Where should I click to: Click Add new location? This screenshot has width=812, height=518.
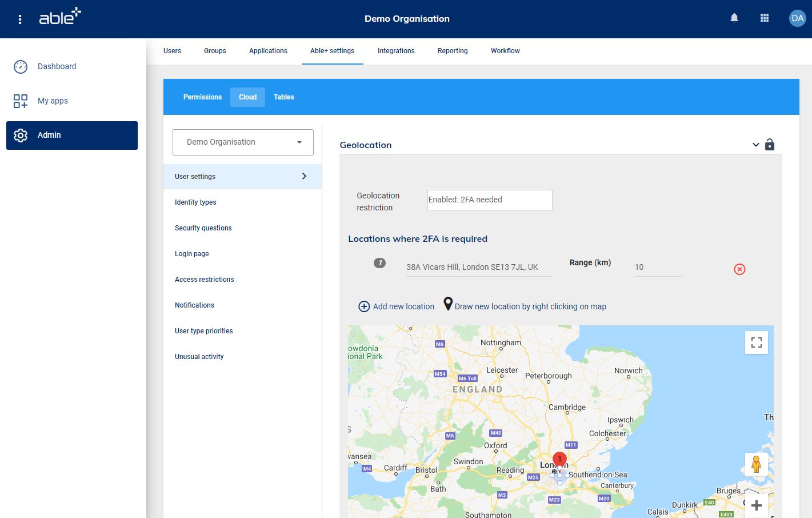pyautogui.click(x=397, y=306)
